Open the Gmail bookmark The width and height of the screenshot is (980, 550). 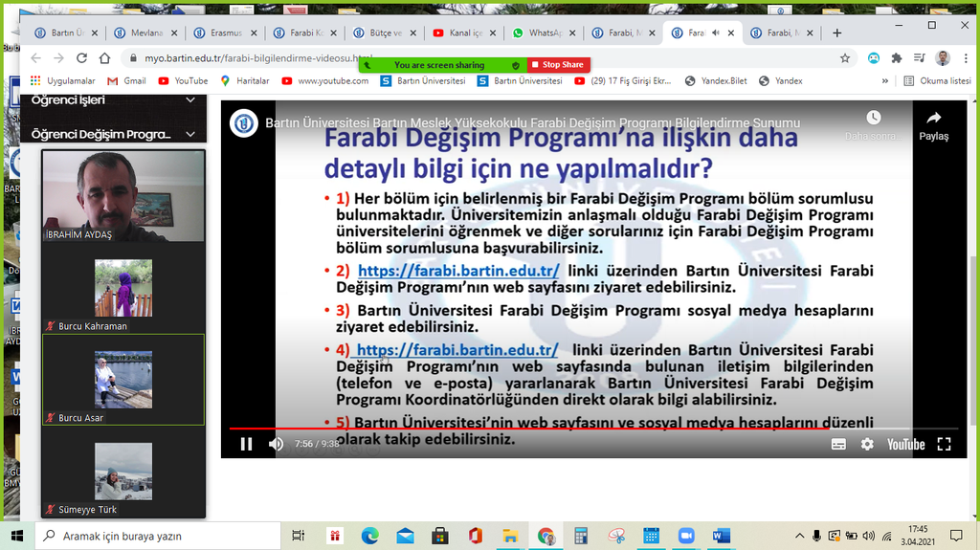point(127,80)
